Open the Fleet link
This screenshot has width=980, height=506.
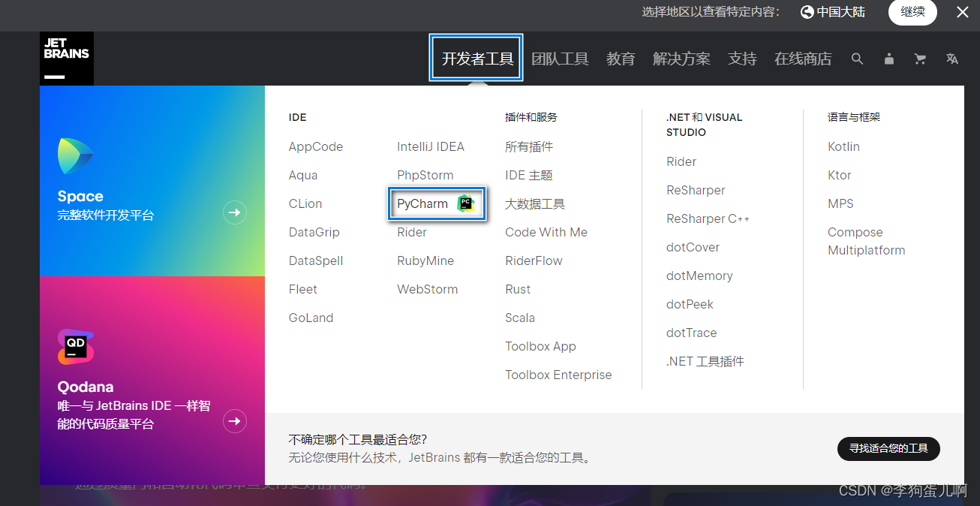pyautogui.click(x=303, y=289)
